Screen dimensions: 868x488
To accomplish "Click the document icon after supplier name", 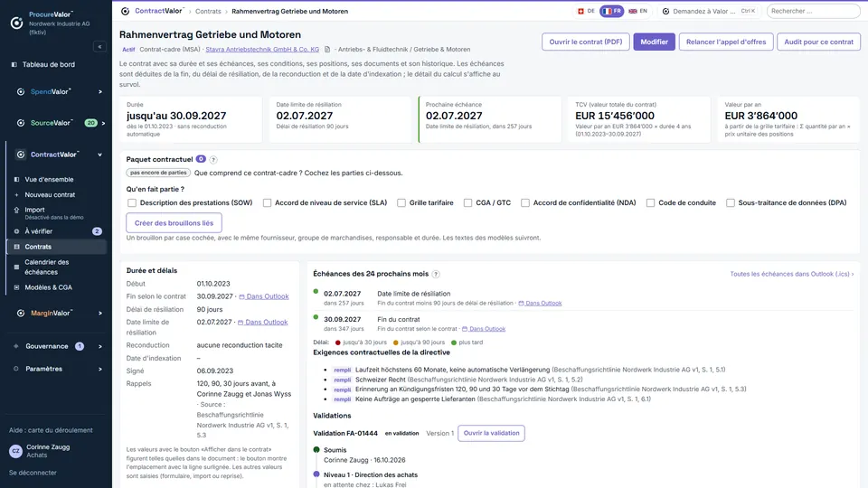I will [x=327, y=49].
